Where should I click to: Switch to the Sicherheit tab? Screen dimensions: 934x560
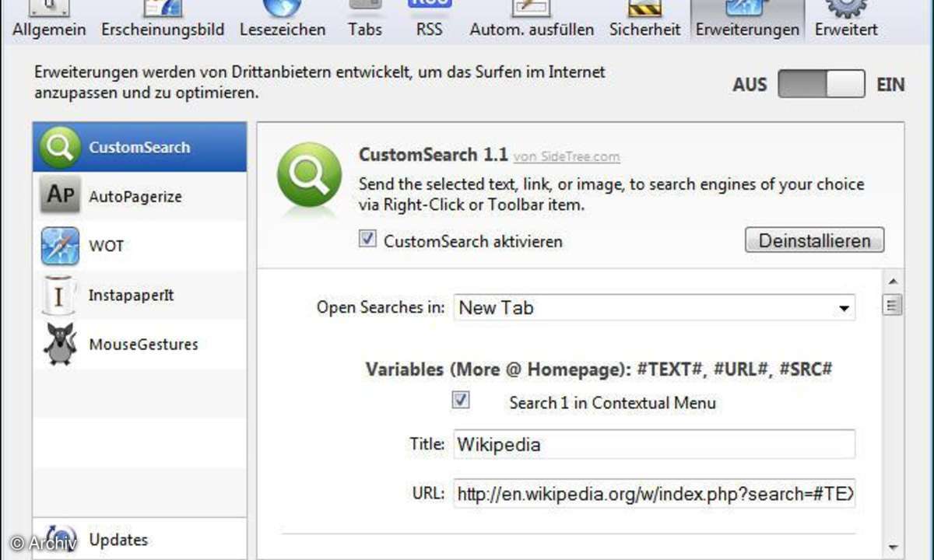click(645, 21)
